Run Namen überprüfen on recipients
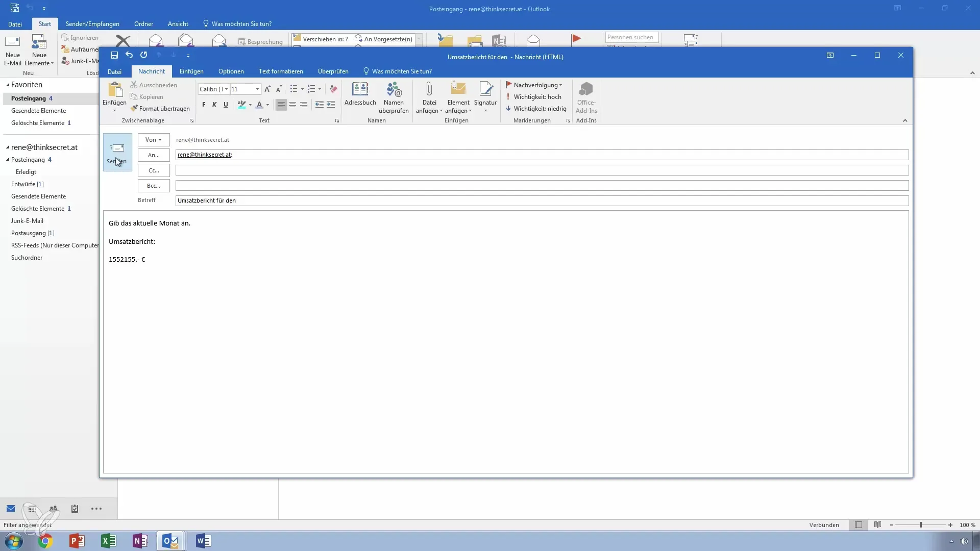 394,97
